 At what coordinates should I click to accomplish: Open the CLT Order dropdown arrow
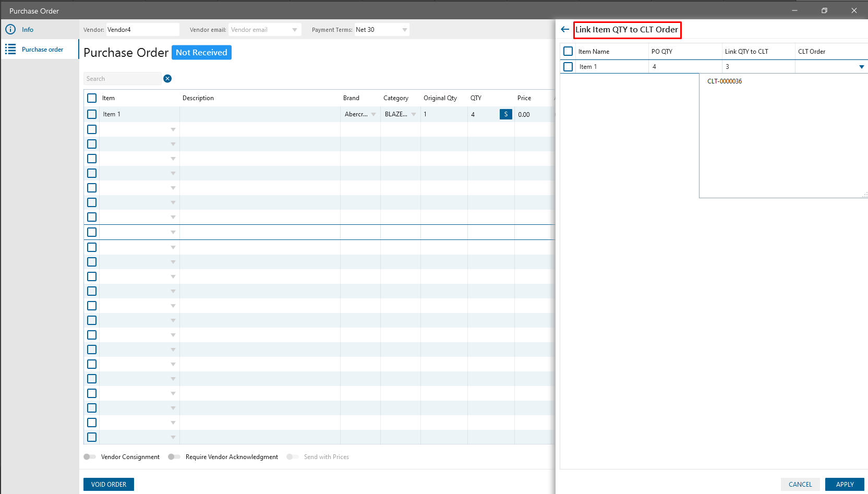[862, 67]
